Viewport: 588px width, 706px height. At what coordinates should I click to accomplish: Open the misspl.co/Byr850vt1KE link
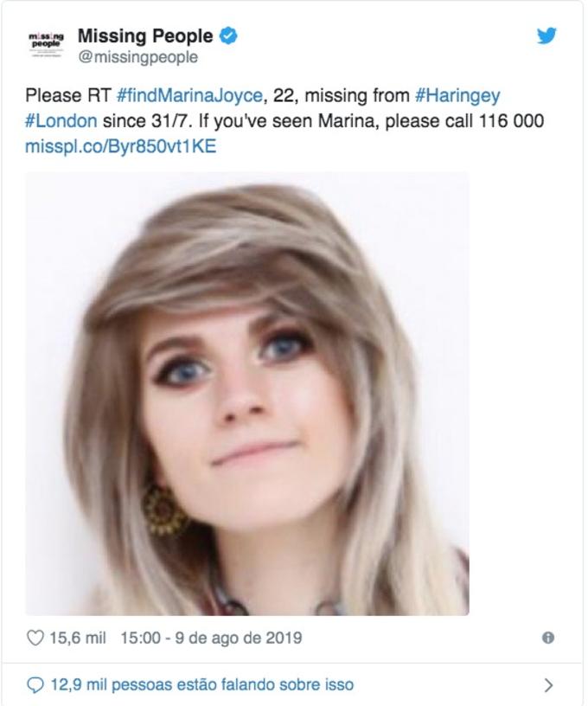click(120, 147)
